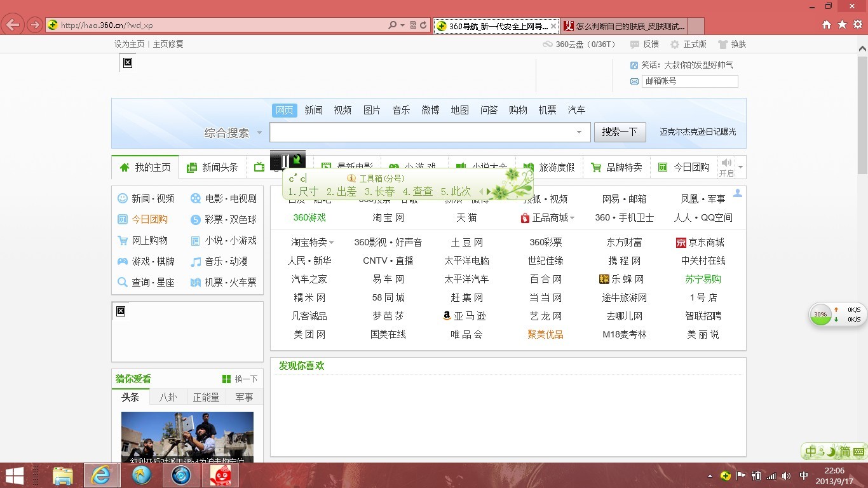Screen dimensions: 868x488
Task: Click the 邮箱帐号 email input field
Action: pos(689,81)
